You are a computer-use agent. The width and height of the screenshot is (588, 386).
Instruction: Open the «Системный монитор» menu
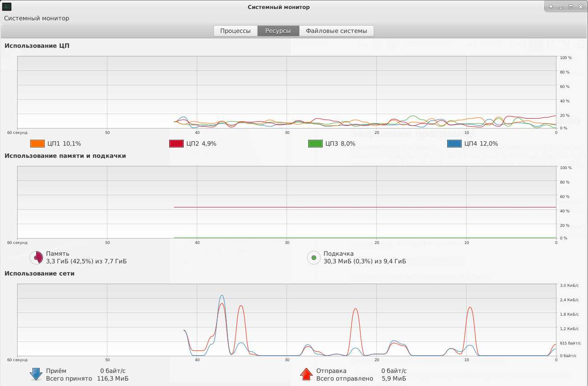click(x=37, y=18)
